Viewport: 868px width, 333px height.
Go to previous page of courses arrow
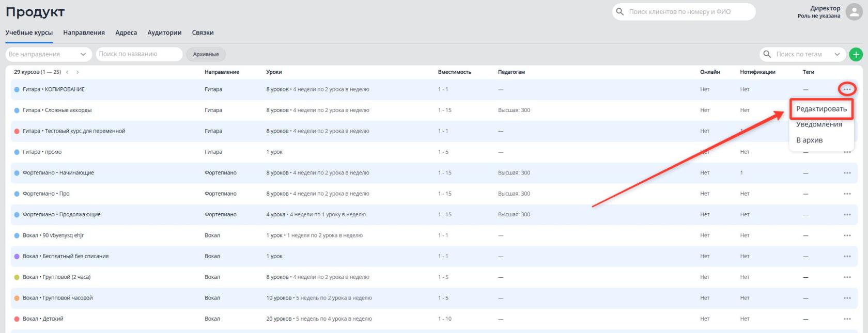(x=67, y=72)
